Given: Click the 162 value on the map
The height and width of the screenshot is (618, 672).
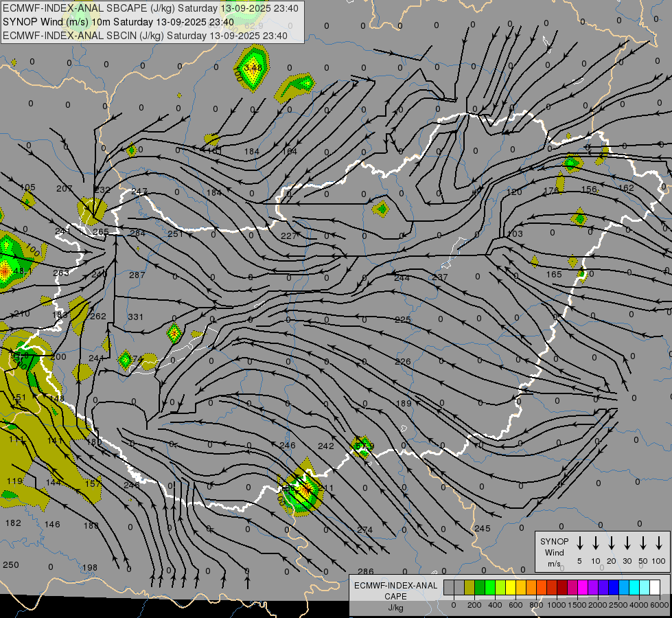Looking at the screenshot, I should 626,188.
